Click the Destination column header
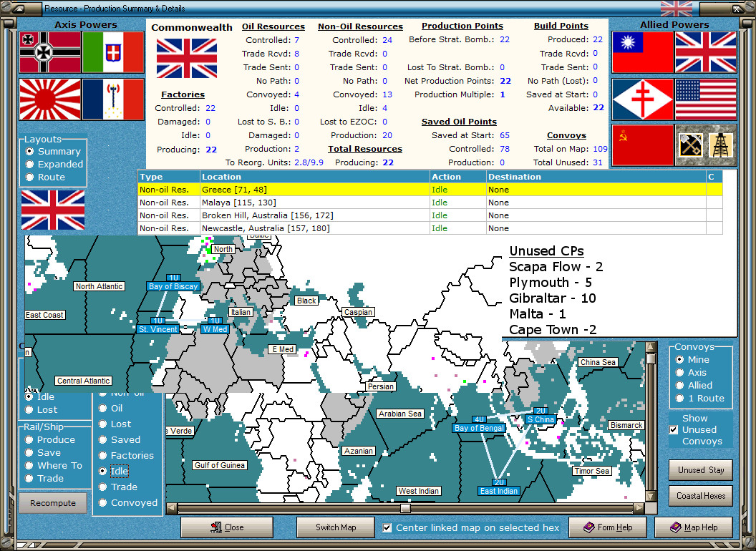 tap(596, 177)
